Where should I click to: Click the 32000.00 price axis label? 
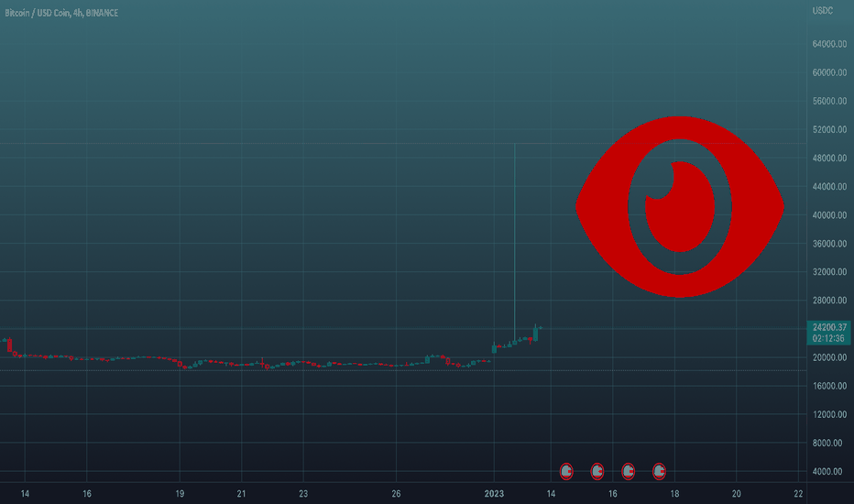829,272
